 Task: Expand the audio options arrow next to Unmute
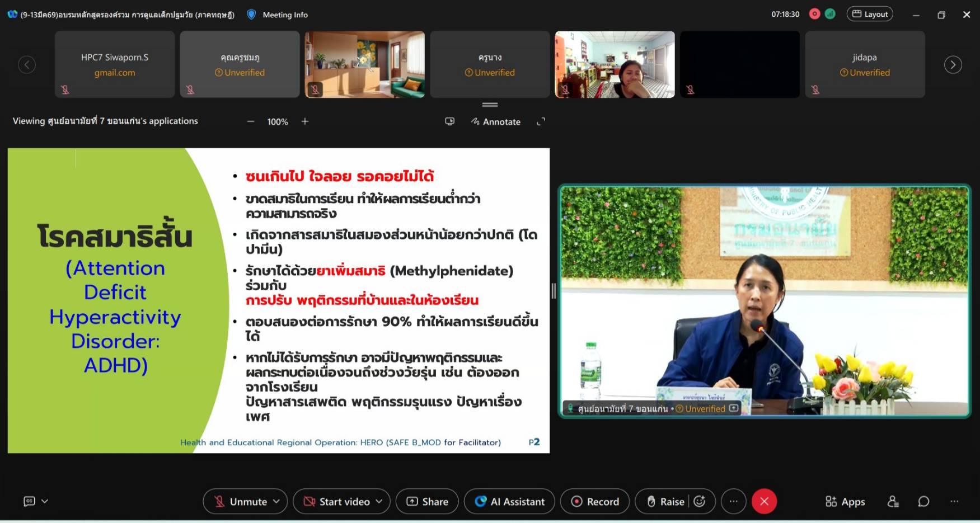tap(276, 502)
